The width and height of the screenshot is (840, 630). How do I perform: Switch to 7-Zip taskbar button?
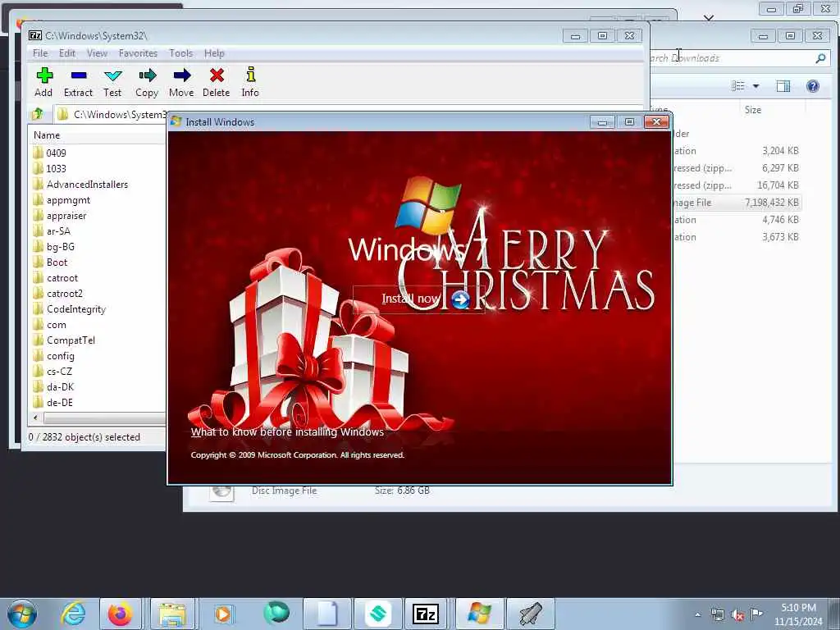426,614
